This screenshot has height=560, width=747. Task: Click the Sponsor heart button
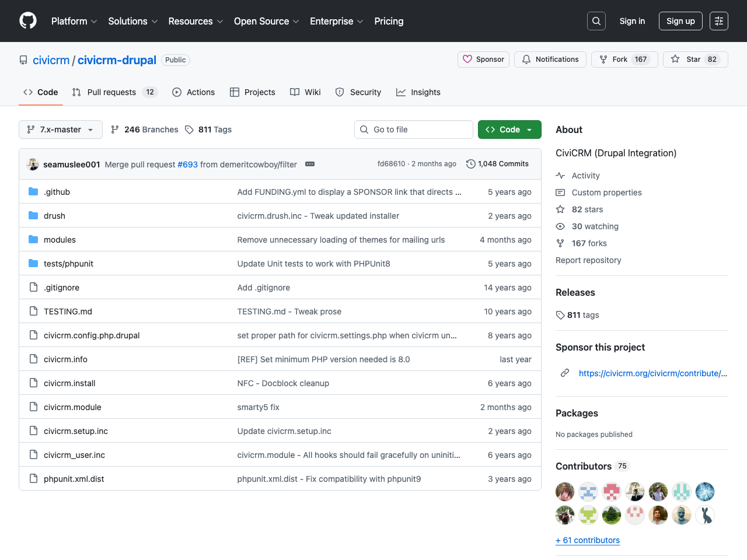(483, 59)
